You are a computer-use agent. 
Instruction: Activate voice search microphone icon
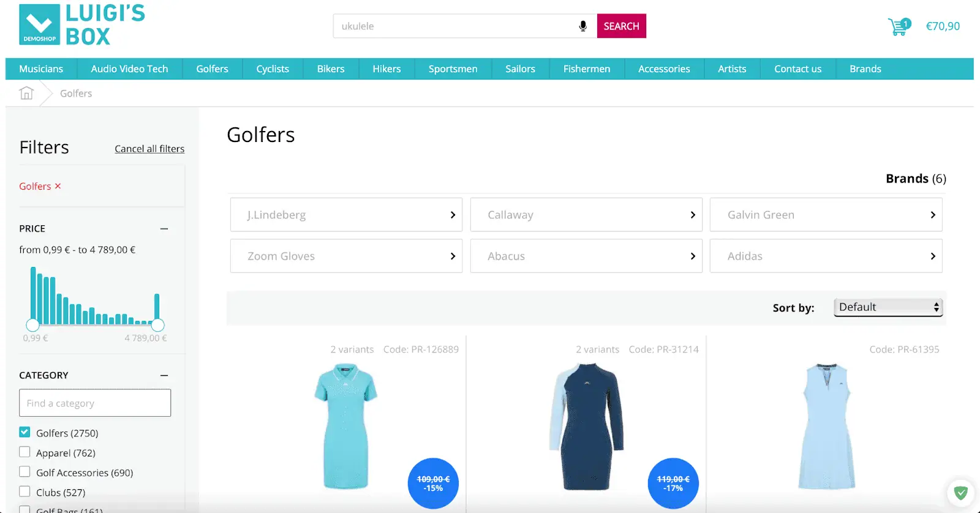tap(583, 26)
